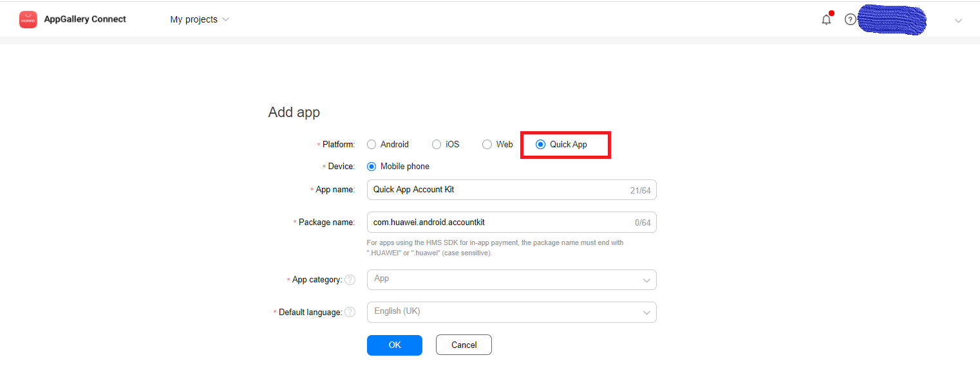
Task: Open the App category dropdown
Action: coord(512,280)
